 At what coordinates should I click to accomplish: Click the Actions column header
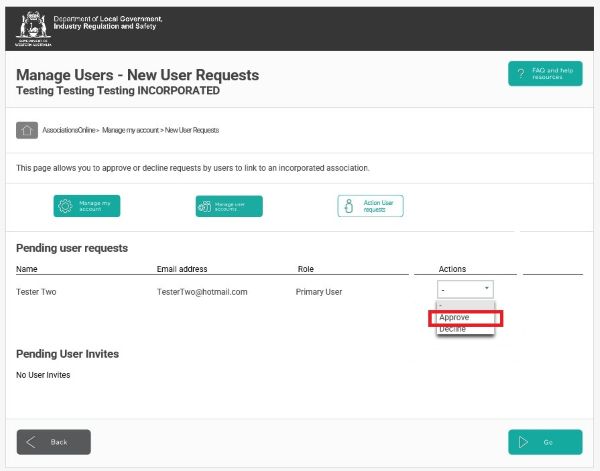pos(452,269)
